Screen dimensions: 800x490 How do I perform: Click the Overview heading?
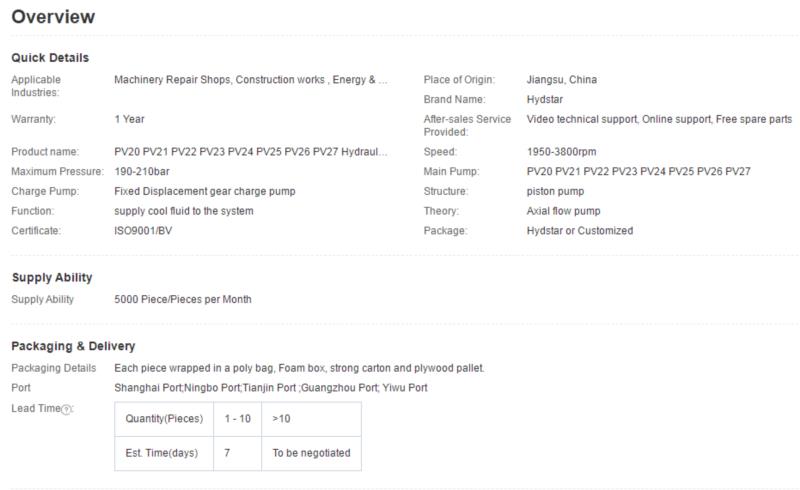point(53,17)
